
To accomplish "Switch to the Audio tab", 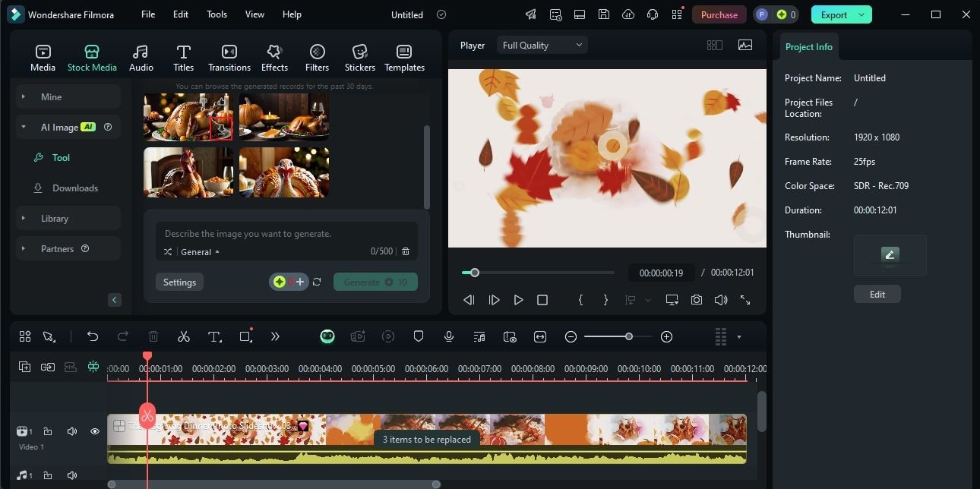I will [141, 58].
